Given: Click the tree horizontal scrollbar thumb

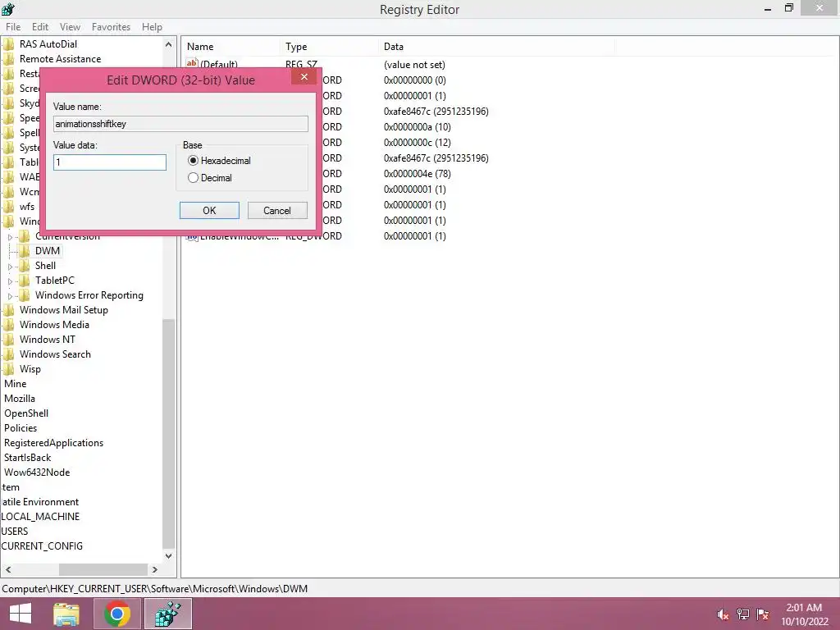Looking at the screenshot, I should point(103,569).
